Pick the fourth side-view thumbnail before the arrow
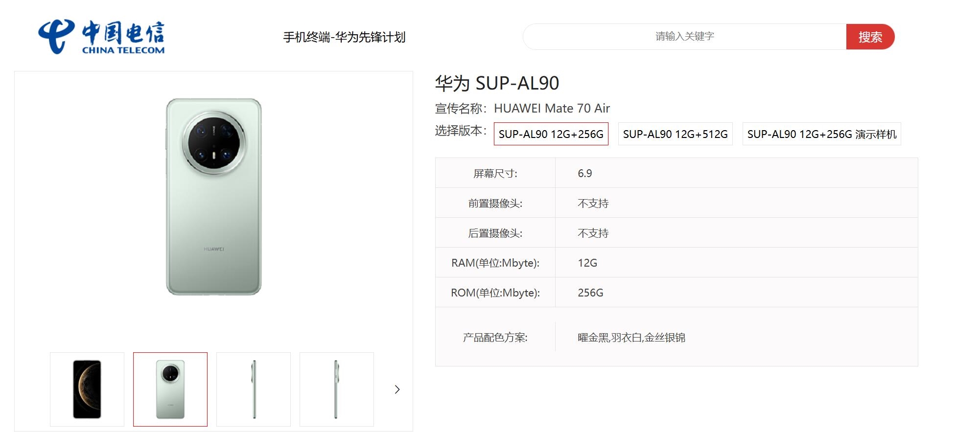The width and height of the screenshot is (980, 432). (x=337, y=389)
